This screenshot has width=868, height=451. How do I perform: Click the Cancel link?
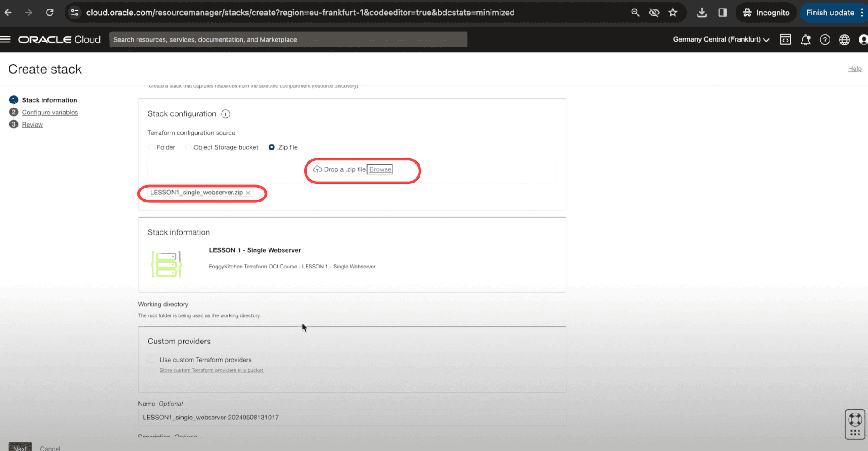point(50,448)
